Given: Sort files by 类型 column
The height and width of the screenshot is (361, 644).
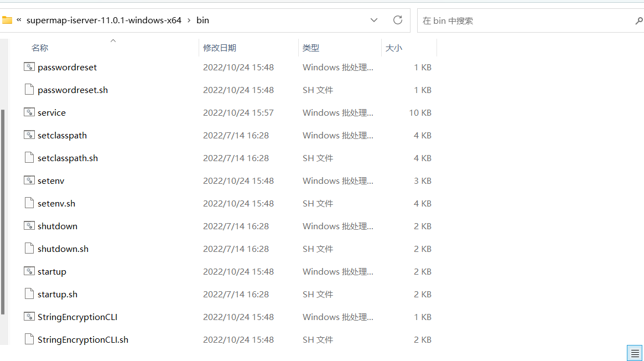Looking at the screenshot, I should [x=310, y=48].
